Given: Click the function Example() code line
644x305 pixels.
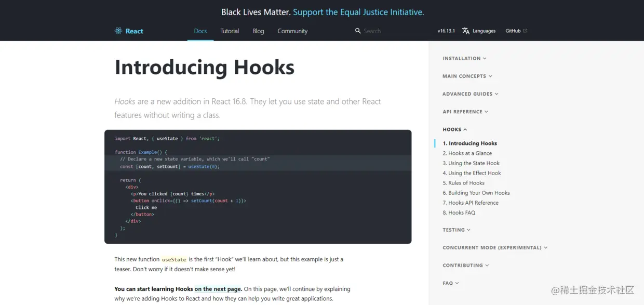Looking at the screenshot, I should 141,152.
